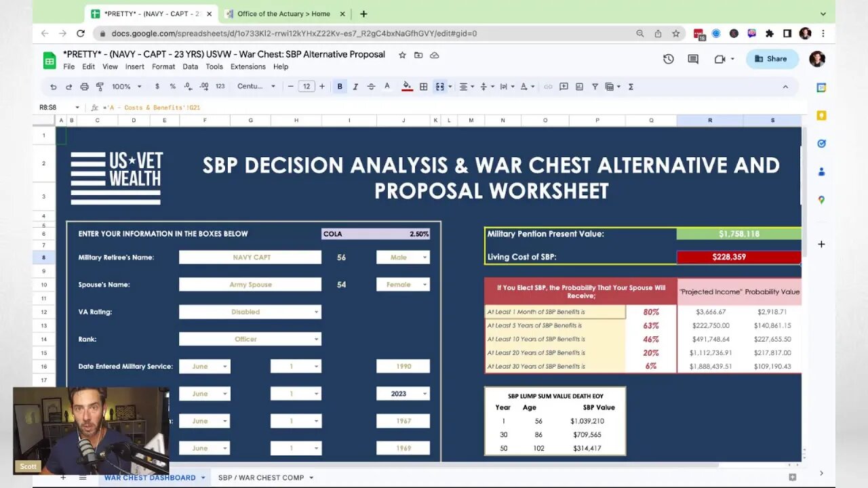Toggle strikethrough formatting
This screenshot has height=488, width=868.
coord(371,87)
